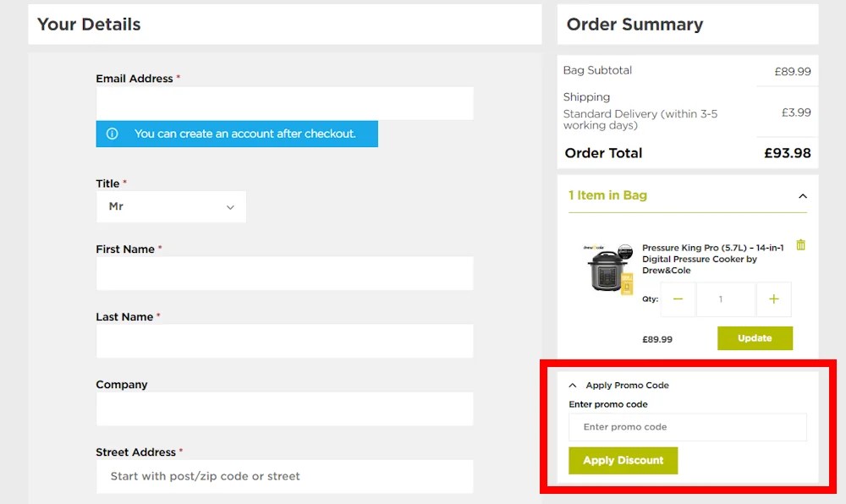The image size is (846, 504).
Task: Click the Your Details heading
Action: coord(88,25)
